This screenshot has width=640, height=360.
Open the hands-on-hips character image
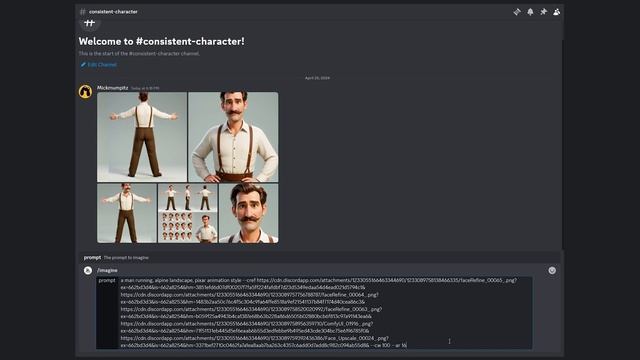(x=233, y=137)
